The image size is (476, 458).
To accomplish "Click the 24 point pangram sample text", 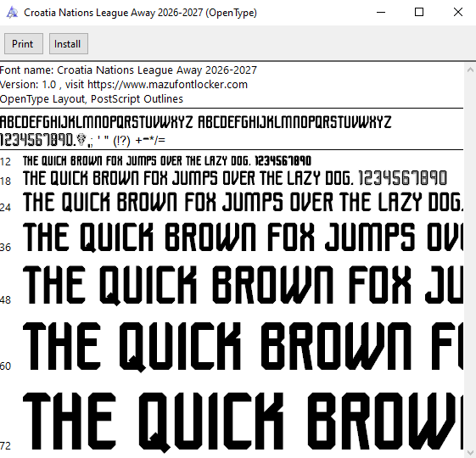I will pyautogui.click(x=244, y=202).
